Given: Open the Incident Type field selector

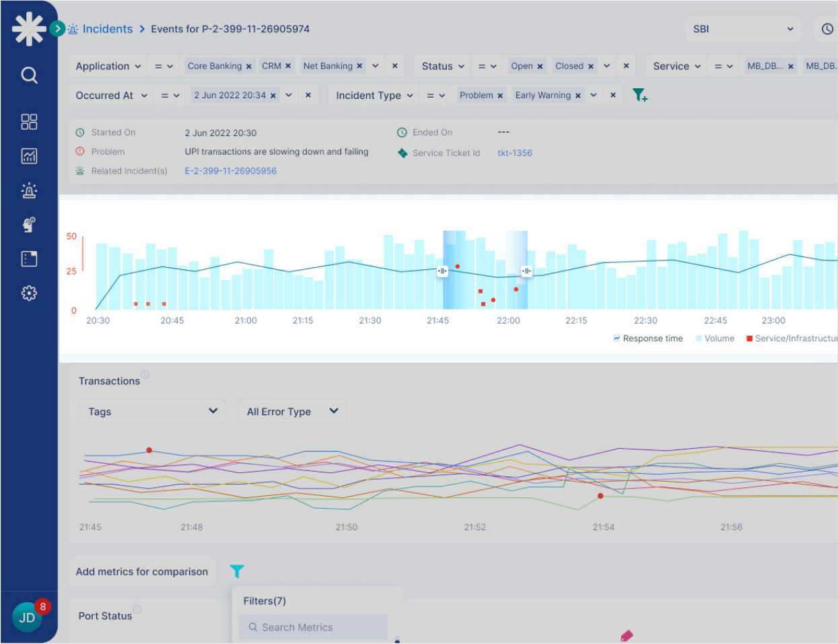Looking at the screenshot, I should click(x=374, y=96).
